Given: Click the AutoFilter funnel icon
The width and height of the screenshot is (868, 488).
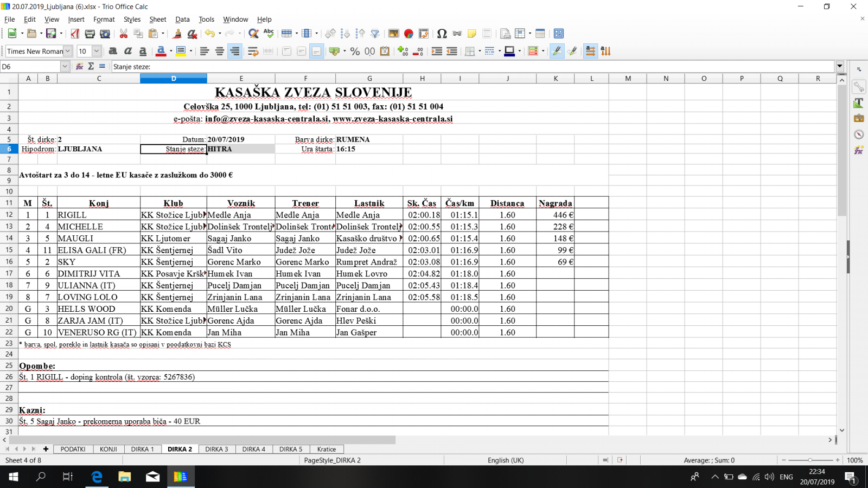Looking at the screenshot, I should 375,34.
